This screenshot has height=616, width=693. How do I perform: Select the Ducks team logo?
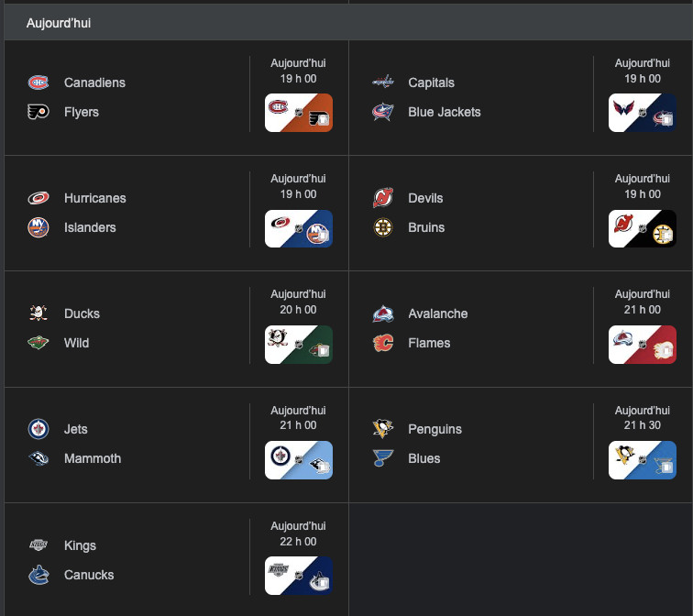click(x=38, y=313)
